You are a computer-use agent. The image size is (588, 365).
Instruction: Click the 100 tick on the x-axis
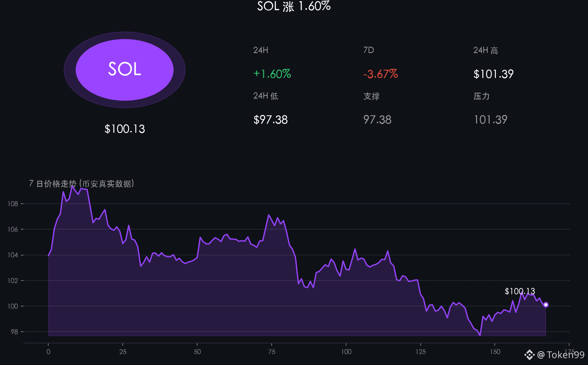click(x=346, y=352)
